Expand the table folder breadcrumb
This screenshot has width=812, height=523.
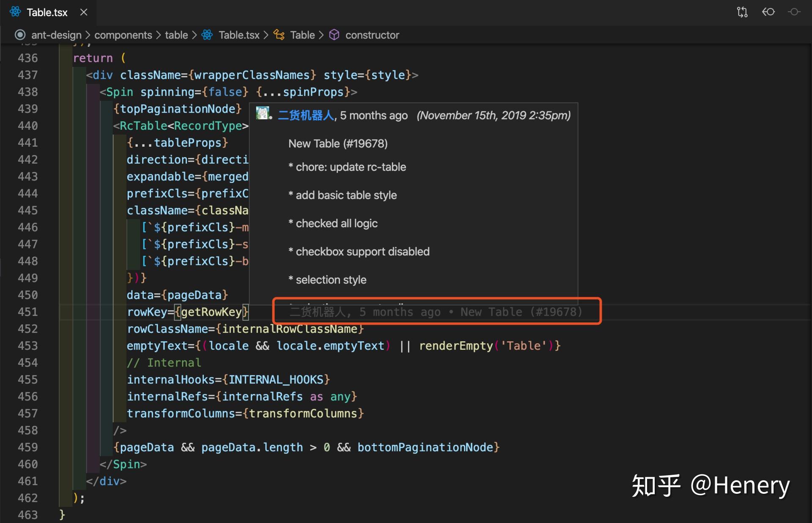(x=176, y=35)
